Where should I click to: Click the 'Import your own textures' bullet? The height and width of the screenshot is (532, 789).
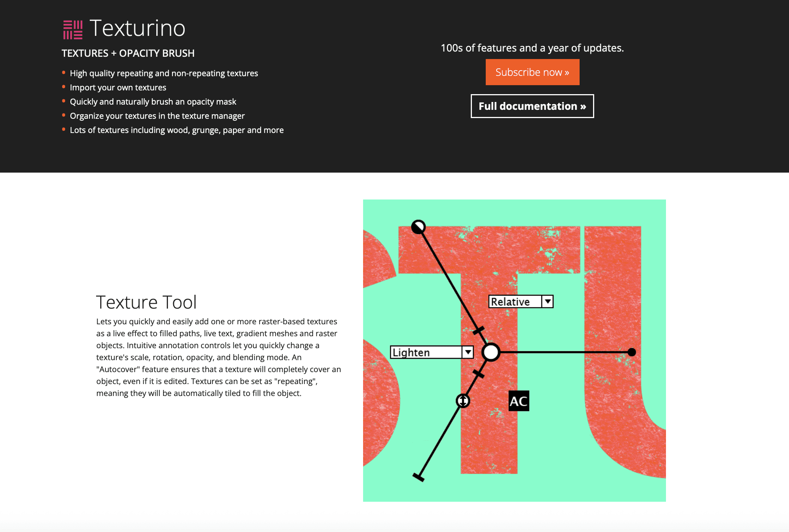(118, 87)
